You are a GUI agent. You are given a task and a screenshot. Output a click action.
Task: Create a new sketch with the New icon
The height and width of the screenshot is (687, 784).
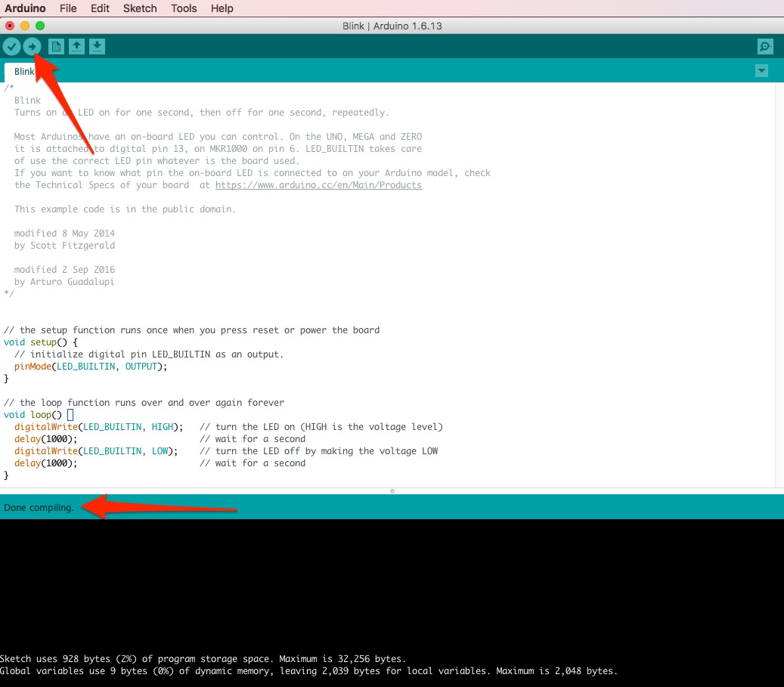(56, 46)
